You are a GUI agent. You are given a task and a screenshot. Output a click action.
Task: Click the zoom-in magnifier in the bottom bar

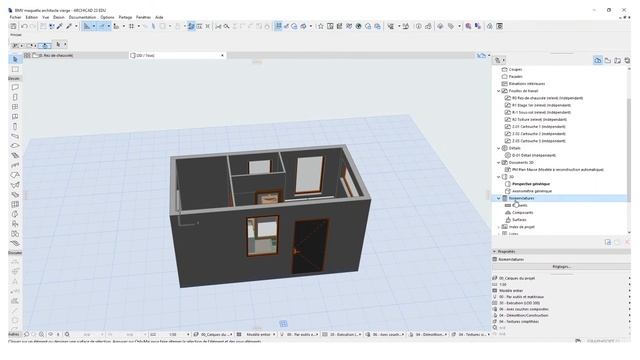point(41,334)
